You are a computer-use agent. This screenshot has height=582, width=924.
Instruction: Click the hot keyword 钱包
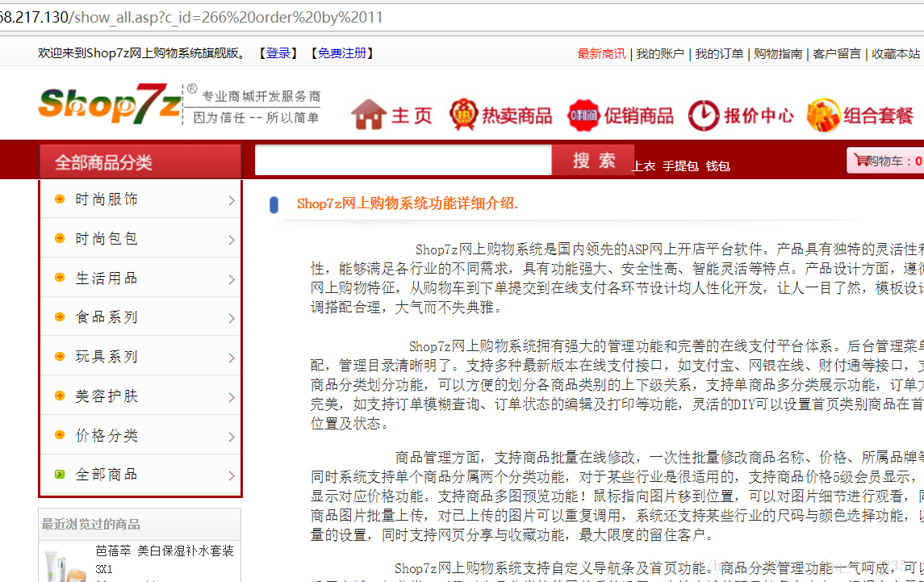[717, 166]
